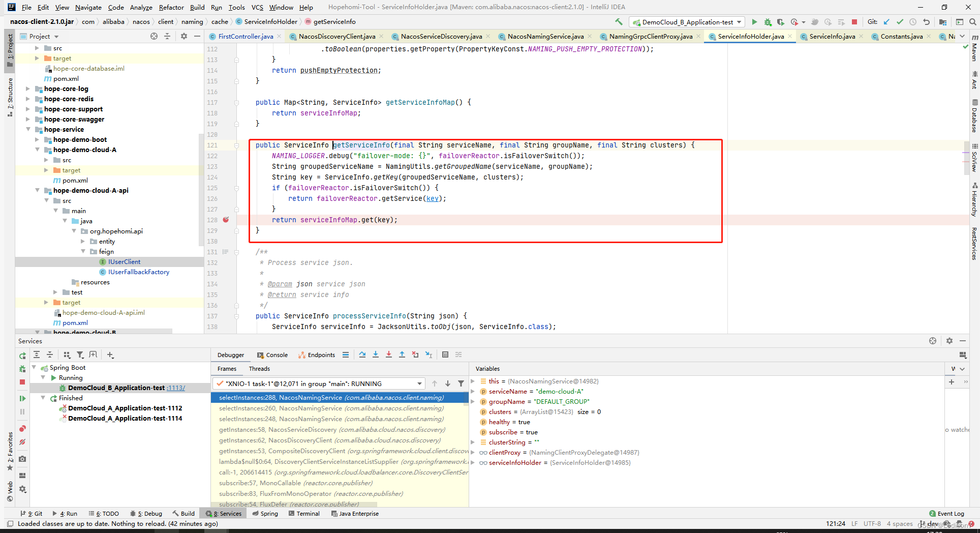Viewport: 980px width, 533px height.
Task: Click Add service plus icon
Action: 110,354
